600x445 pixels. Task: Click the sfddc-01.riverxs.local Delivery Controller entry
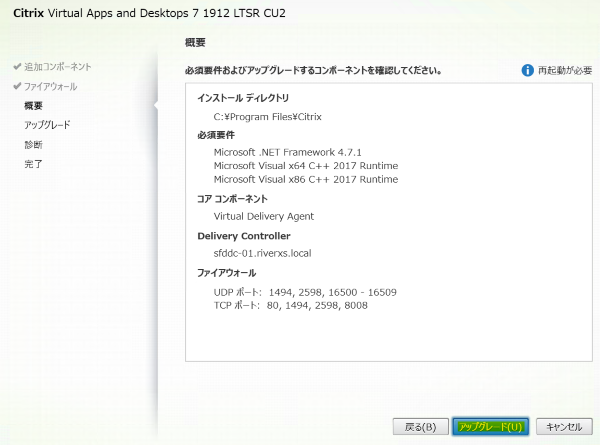pos(269,253)
